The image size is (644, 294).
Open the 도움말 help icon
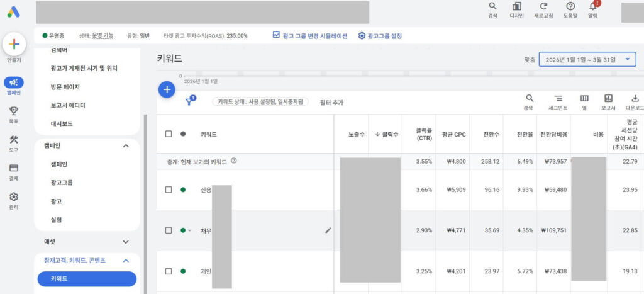click(x=570, y=6)
